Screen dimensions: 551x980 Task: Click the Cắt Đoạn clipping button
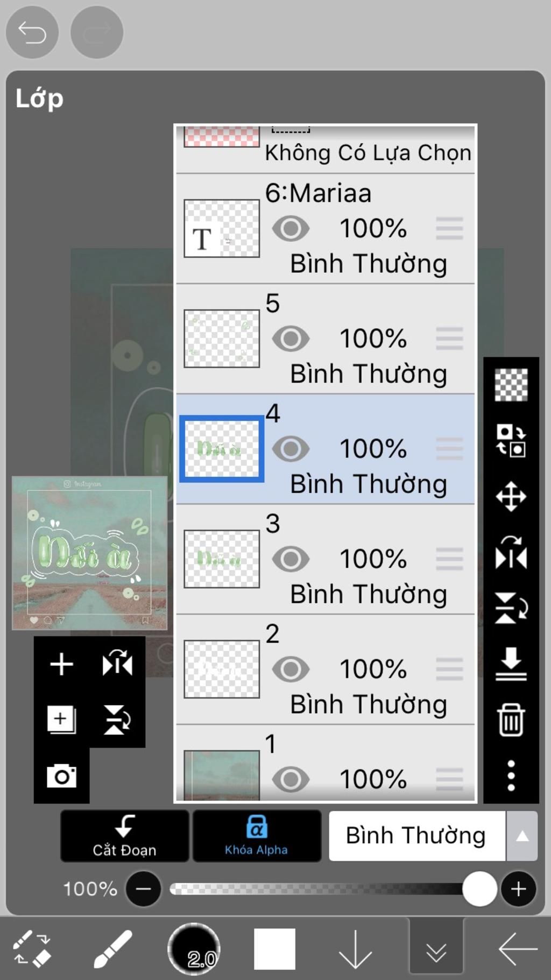point(124,836)
